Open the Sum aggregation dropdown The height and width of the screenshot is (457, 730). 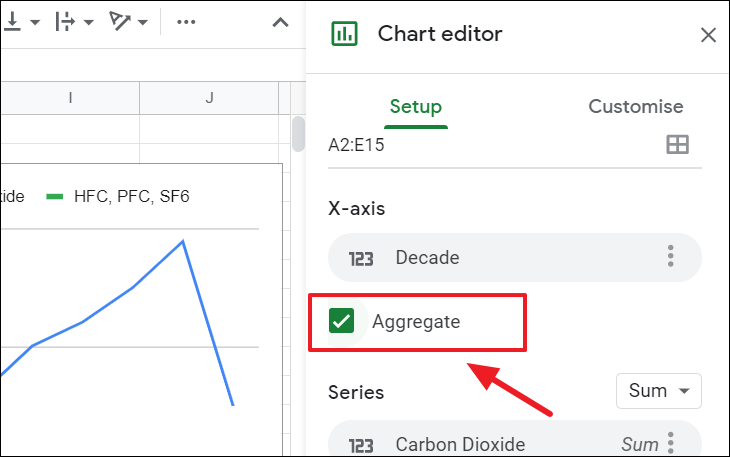coord(658,391)
